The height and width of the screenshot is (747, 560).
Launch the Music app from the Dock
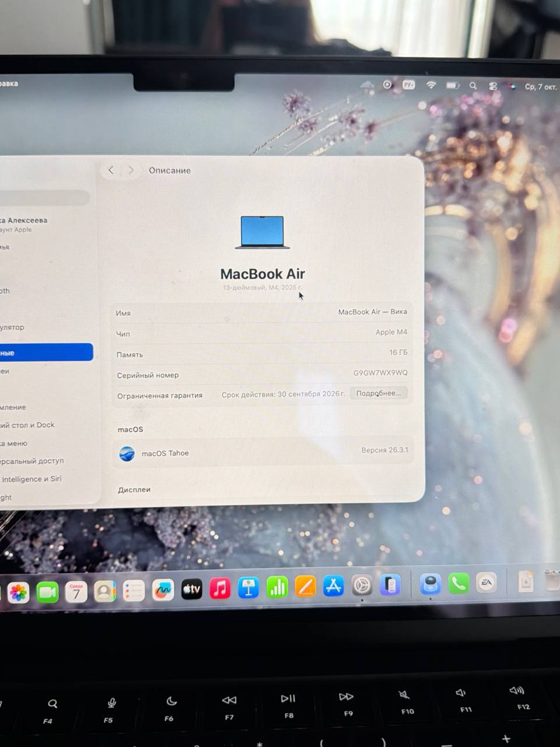[220, 588]
